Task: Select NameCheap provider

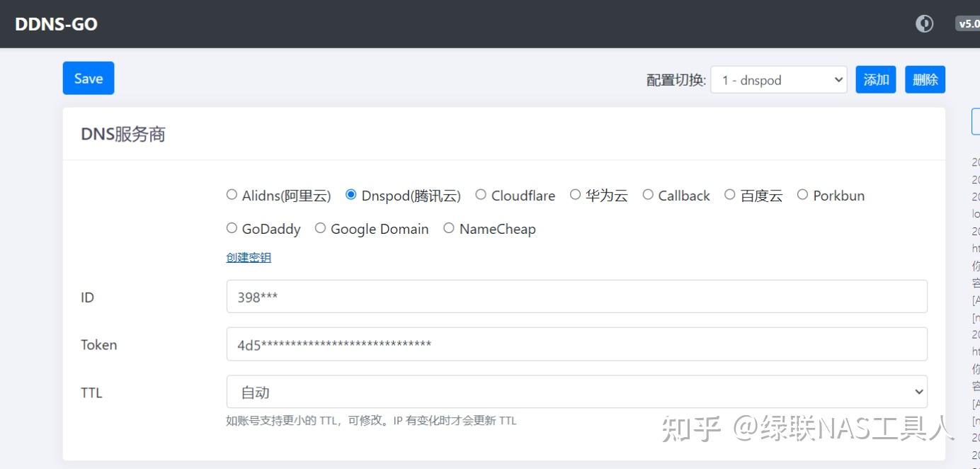Action: (x=448, y=228)
